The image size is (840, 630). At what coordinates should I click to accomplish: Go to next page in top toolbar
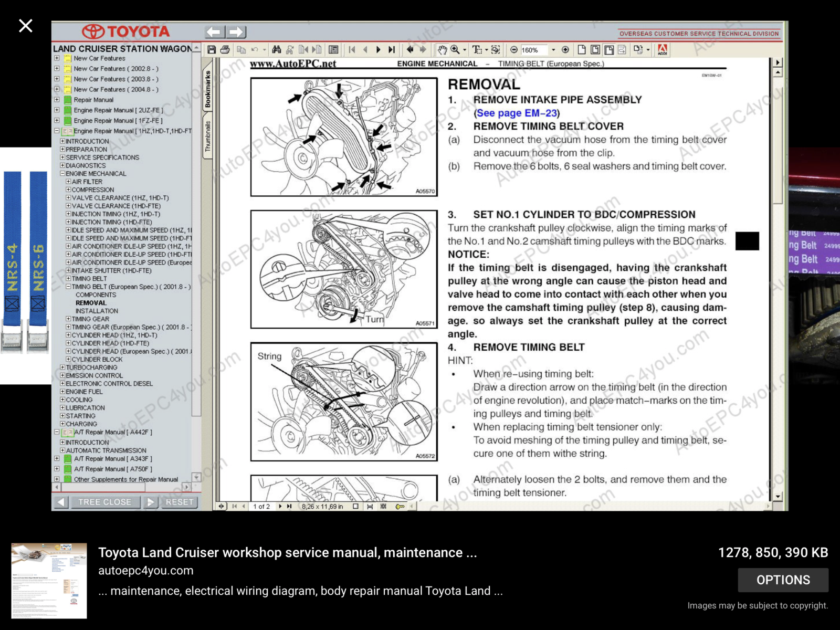tap(378, 50)
